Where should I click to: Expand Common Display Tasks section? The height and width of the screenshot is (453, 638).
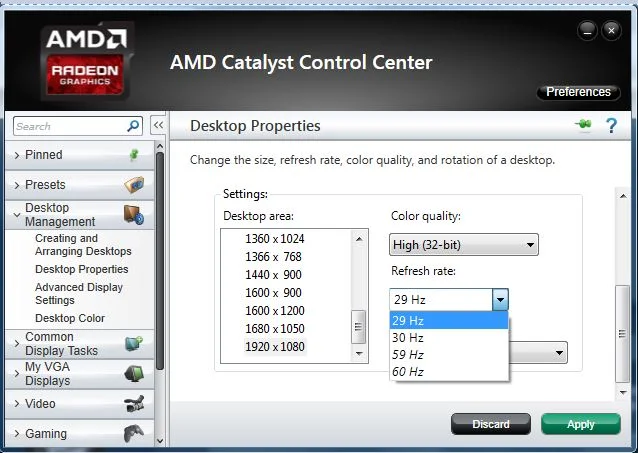(17, 344)
